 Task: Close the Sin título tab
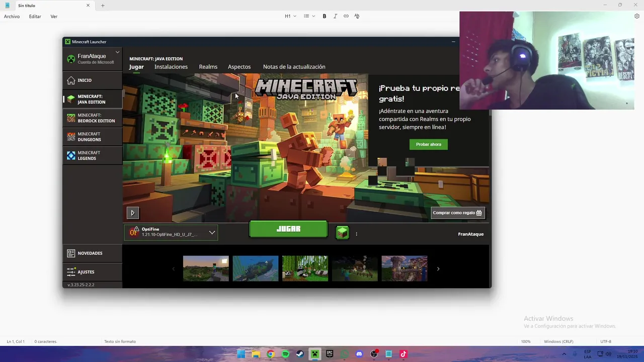point(88,6)
